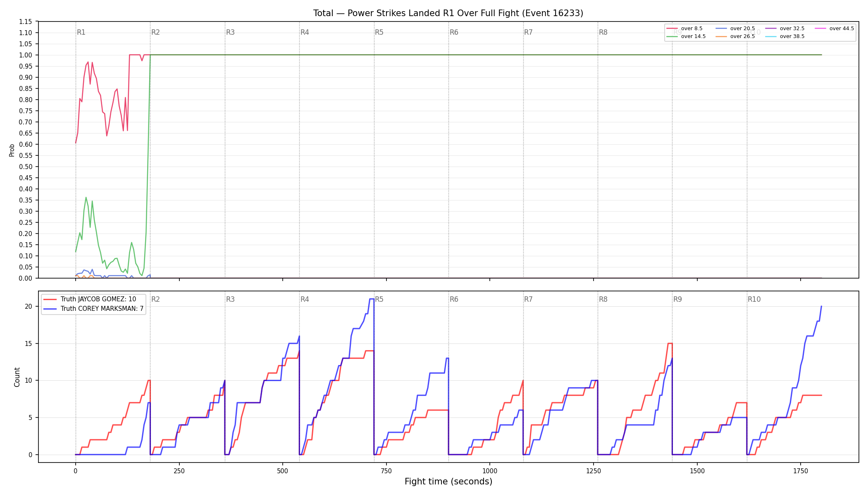Click the 'Truth COREY MARKSMAN: 7' legend entry
The image size is (868, 496).
pos(93,309)
